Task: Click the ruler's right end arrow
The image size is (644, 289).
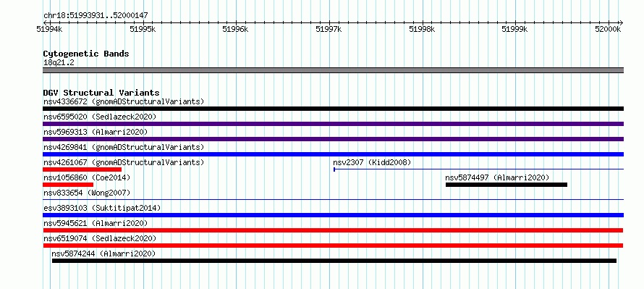Action: click(x=621, y=22)
